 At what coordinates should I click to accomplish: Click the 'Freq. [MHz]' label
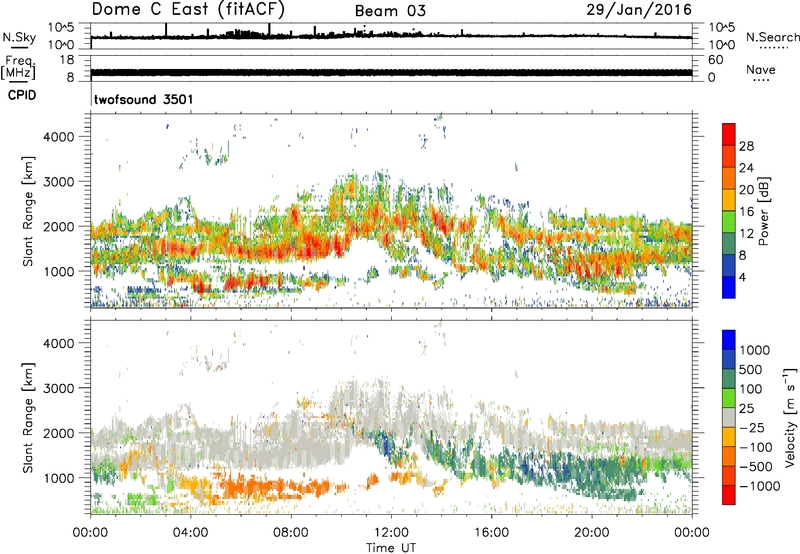[19, 67]
